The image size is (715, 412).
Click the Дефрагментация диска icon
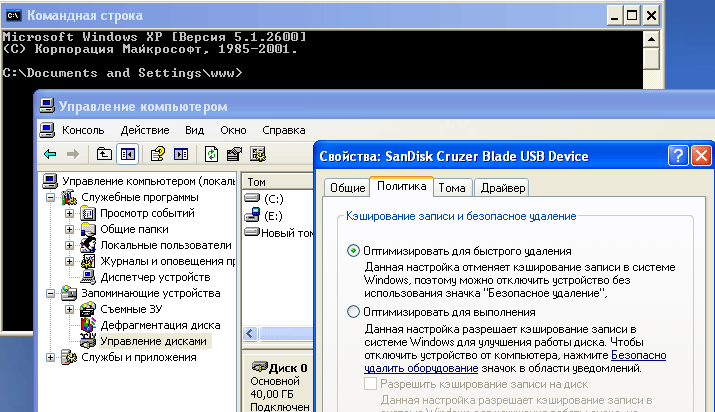[x=88, y=325]
